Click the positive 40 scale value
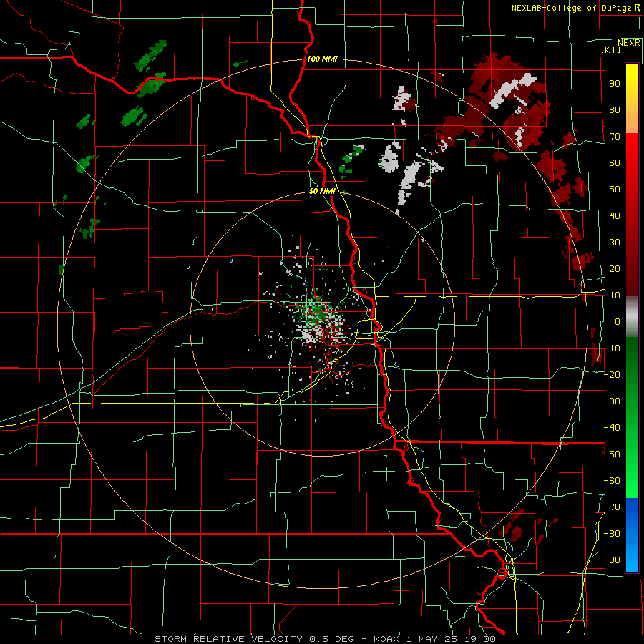This screenshot has height=644, width=644. click(x=615, y=215)
